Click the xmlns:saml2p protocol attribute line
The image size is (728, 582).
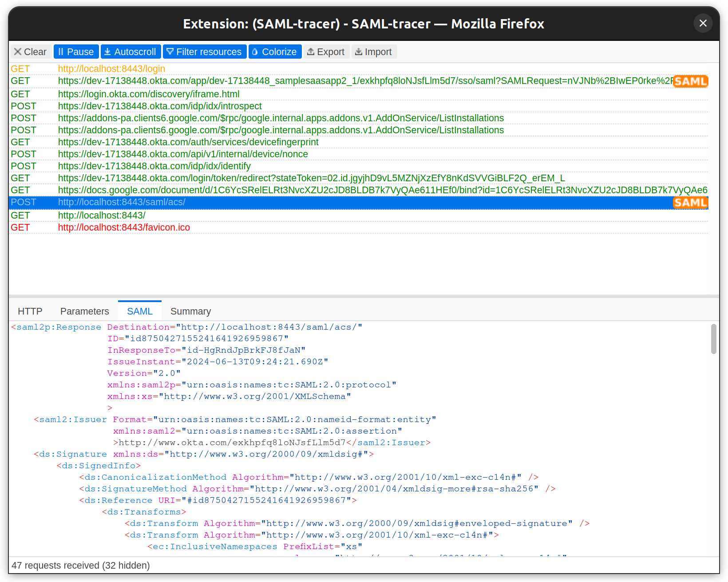[252, 385]
